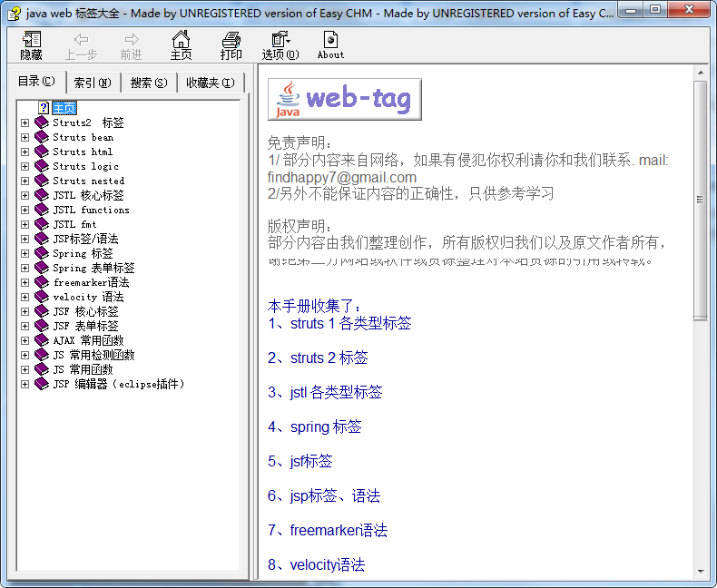The image size is (717, 588).
Task: Open the 收藏夹 (Favorites) tab
Action: click(210, 83)
